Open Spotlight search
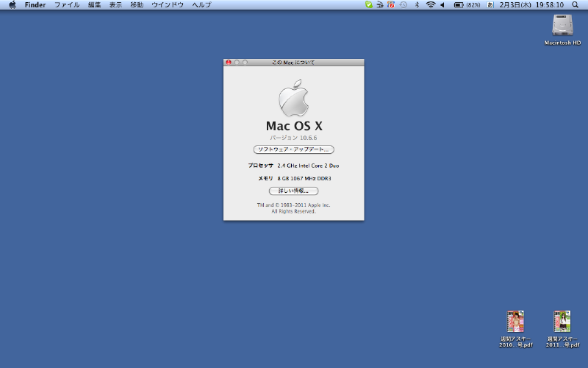This screenshot has height=368, width=588. [576, 5]
